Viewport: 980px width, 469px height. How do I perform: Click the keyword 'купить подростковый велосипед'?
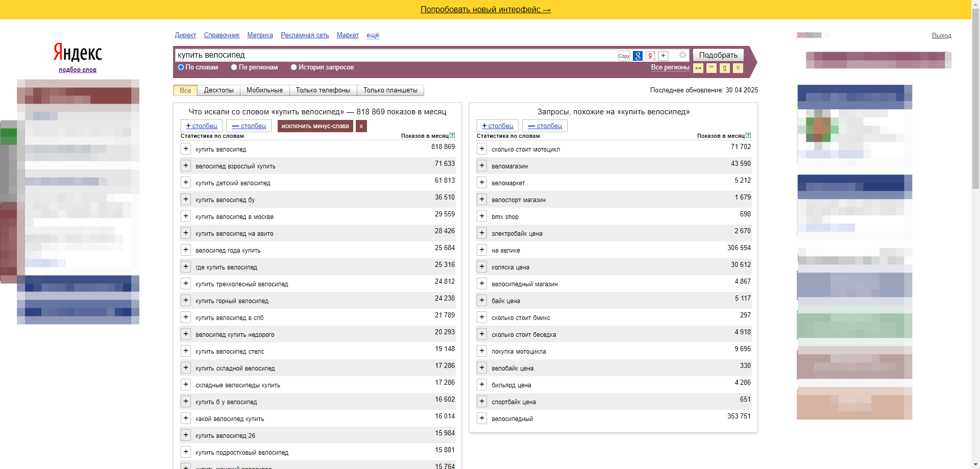pyautogui.click(x=241, y=453)
